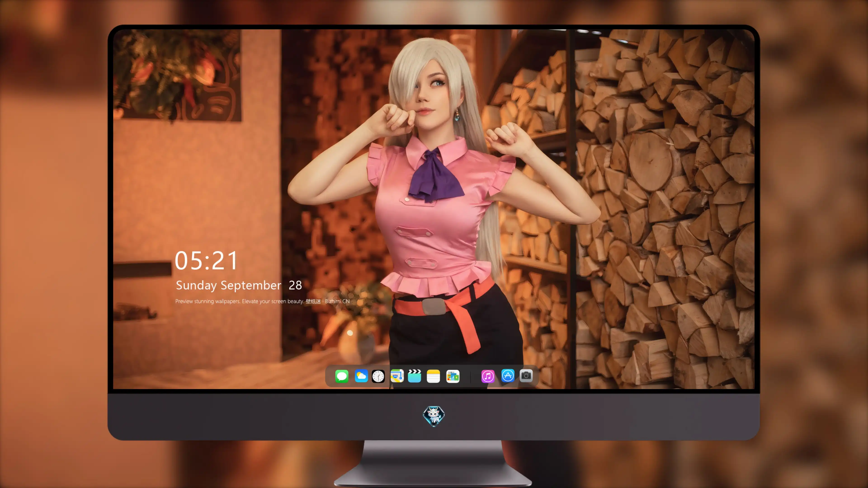This screenshot has height=488, width=868.
Task: Click the "Preview stunning wallpapers" tagline text
Action: tap(262, 301)
